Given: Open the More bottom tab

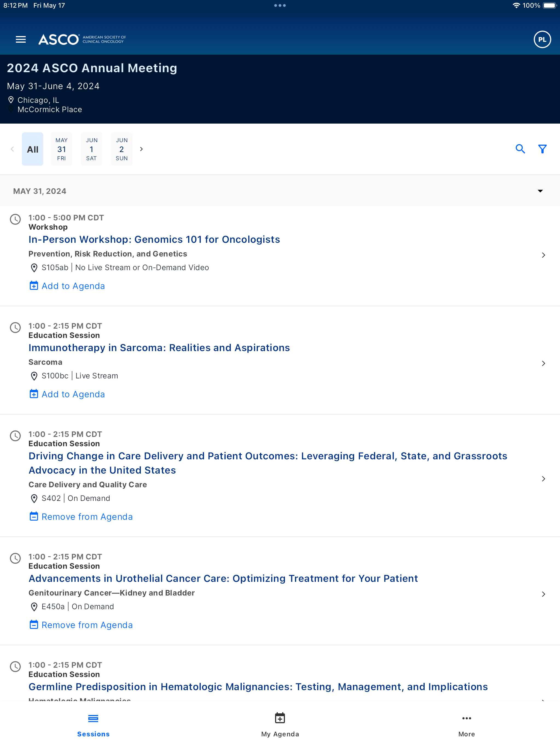Looking at the screenshot, I should [x=466, y=725].
